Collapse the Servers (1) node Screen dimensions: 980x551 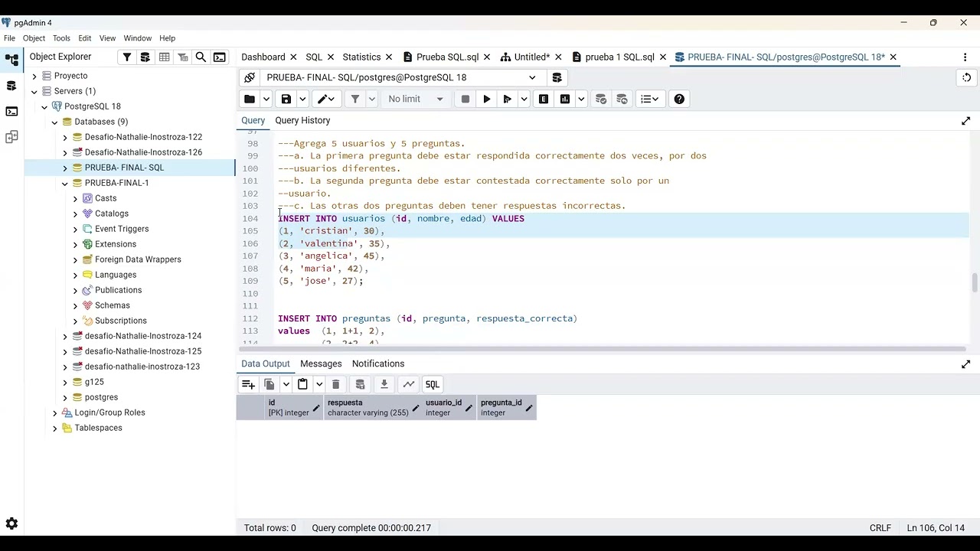(34, 91)
